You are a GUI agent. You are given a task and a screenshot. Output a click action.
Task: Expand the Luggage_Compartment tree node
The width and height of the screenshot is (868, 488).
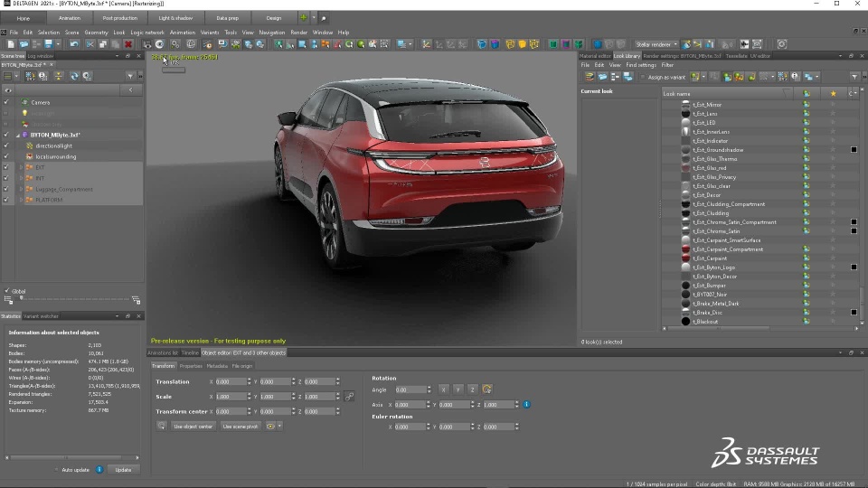click(x=21, y=189)
